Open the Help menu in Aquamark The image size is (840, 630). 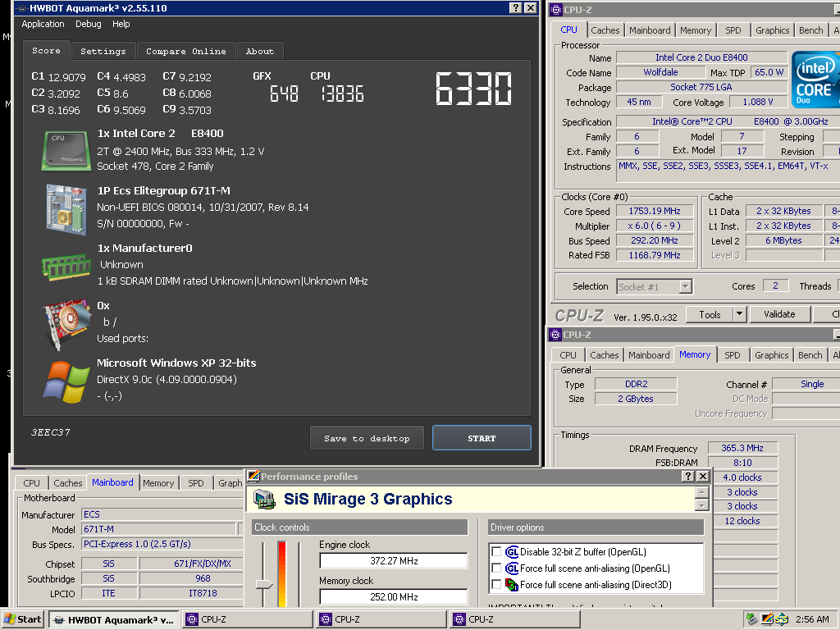[x=121, y=24]
